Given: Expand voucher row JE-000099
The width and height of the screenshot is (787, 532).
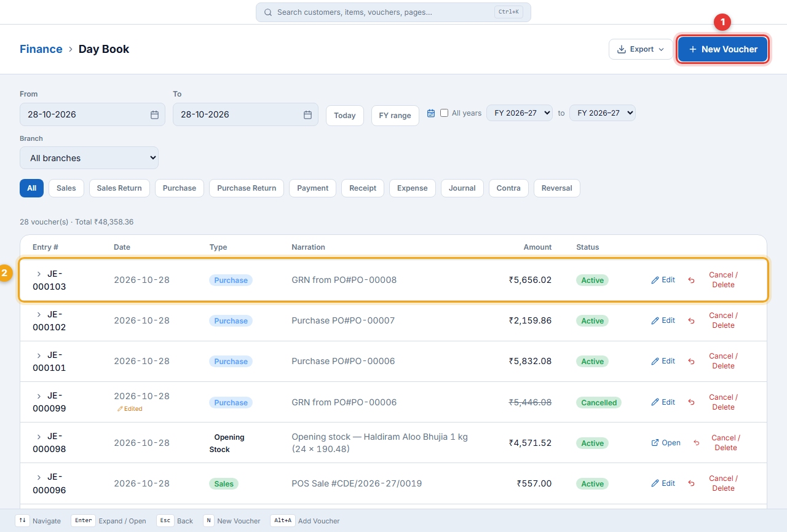Looking at the screenshot, I should pos(39,395).
